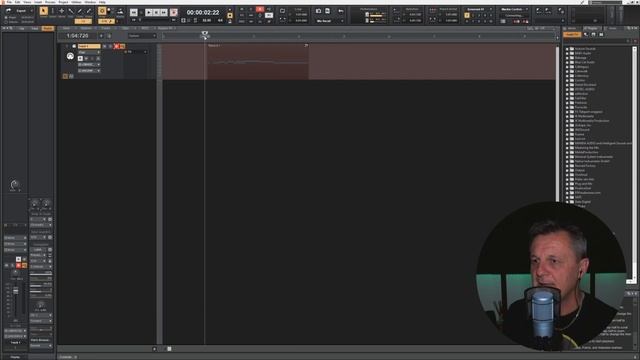640x360 pixels.
Task: Click the Fast Forward transport button
Action: pyautogui.click(x=164, y=13)
